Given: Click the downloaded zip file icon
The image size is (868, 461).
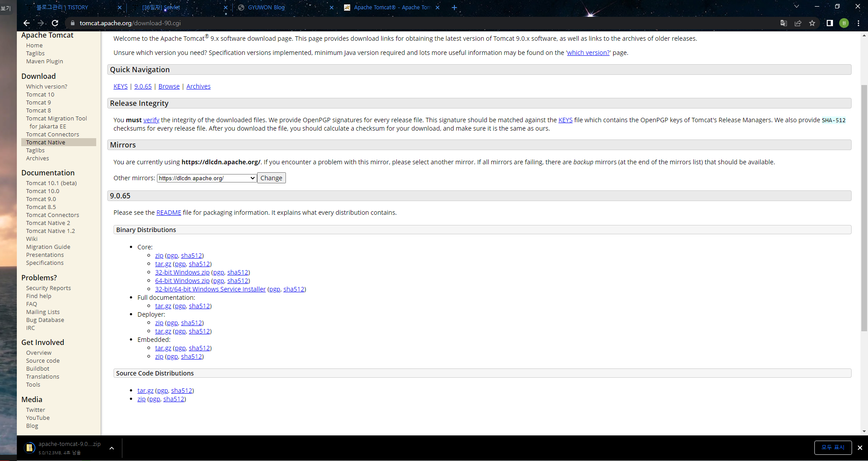Looking at the screenshot, I should pos(29,448).
